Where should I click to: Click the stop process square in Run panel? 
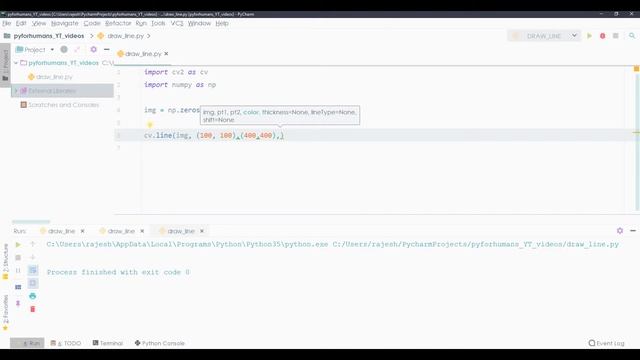click(18, 258)
